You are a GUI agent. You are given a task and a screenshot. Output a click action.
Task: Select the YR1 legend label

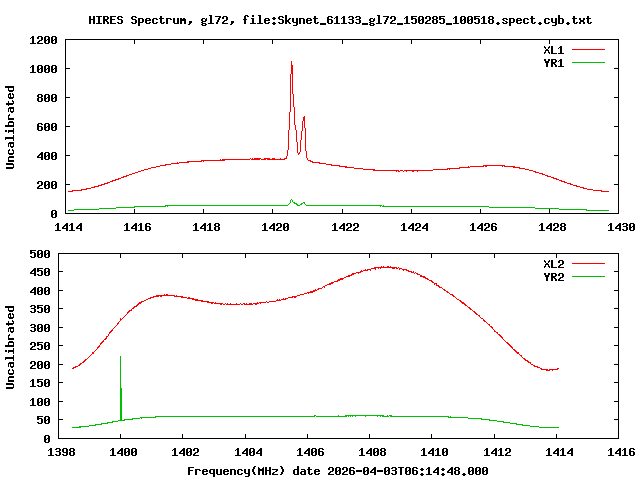[x=553, y=63]
